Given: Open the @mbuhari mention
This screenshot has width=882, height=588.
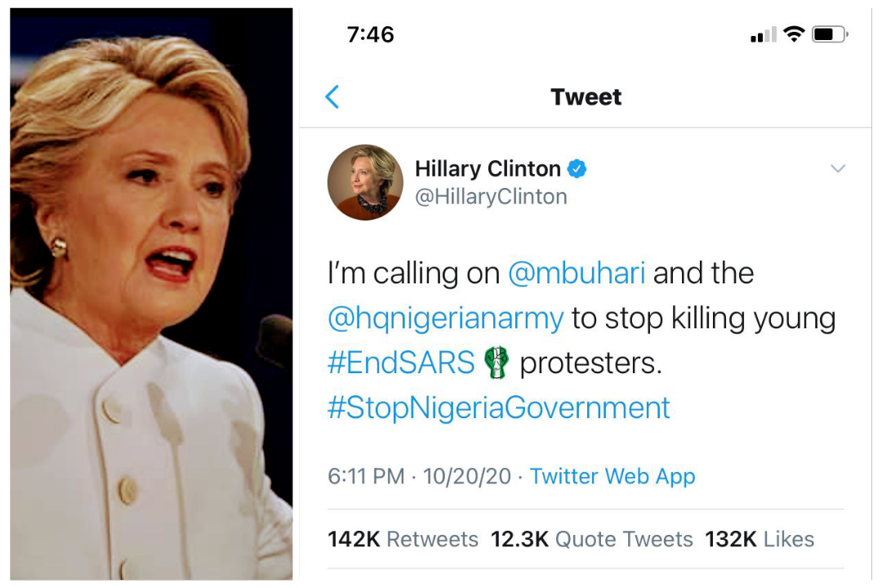Looking at the screenshot, I should (577, 274).
